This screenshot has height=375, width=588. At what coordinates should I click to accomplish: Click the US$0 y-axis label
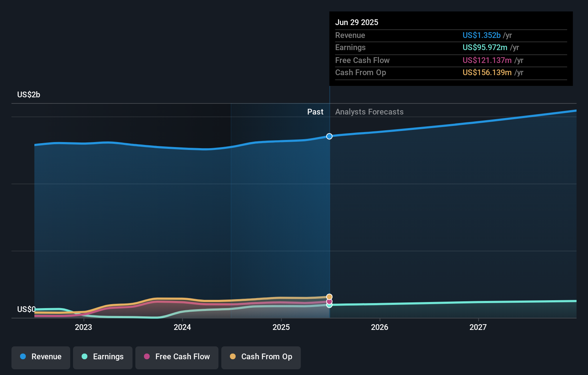click(26, 309)
